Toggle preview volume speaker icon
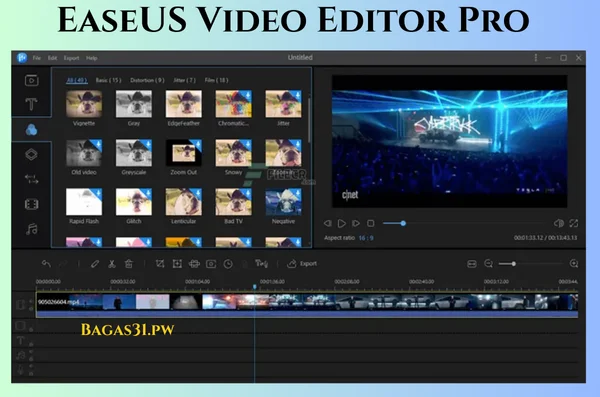Viewport: 600px width, 397px height. click(x=559, y=223)
